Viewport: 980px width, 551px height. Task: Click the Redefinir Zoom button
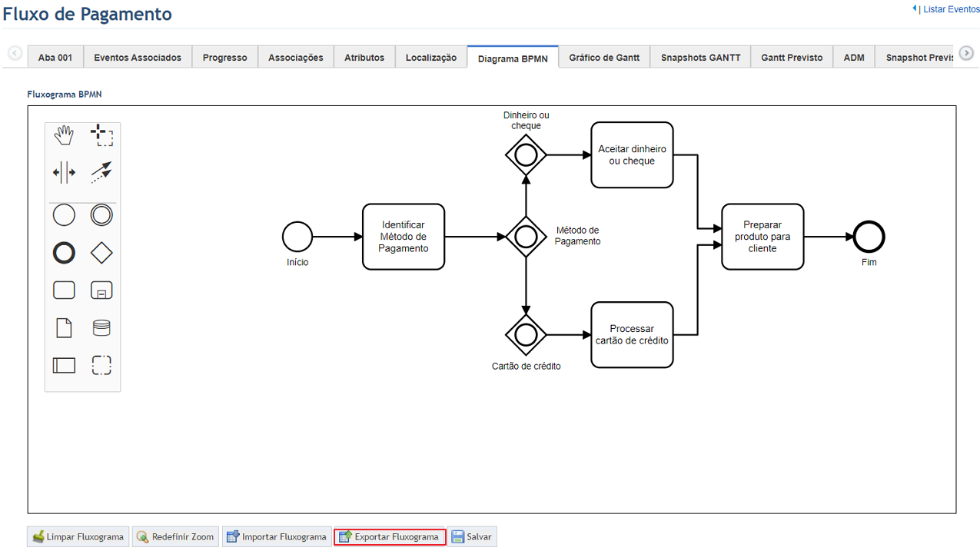pyautogui.click(x=176, y=536)
